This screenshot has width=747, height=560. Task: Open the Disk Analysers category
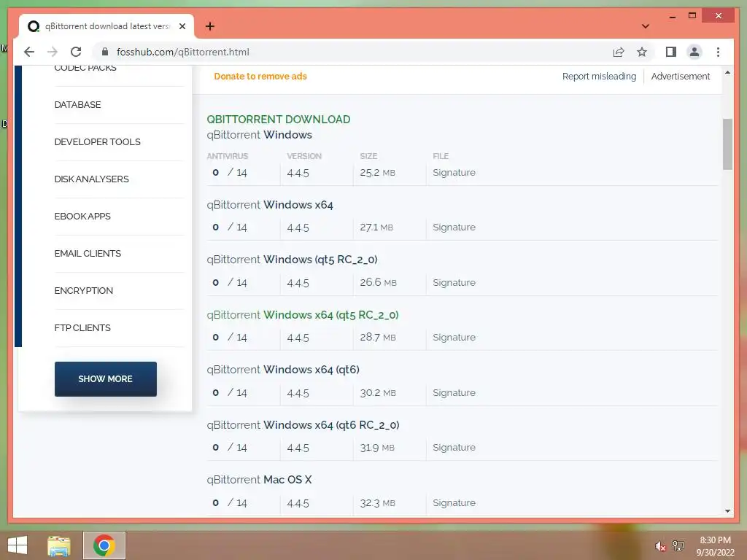pos(91,179)
